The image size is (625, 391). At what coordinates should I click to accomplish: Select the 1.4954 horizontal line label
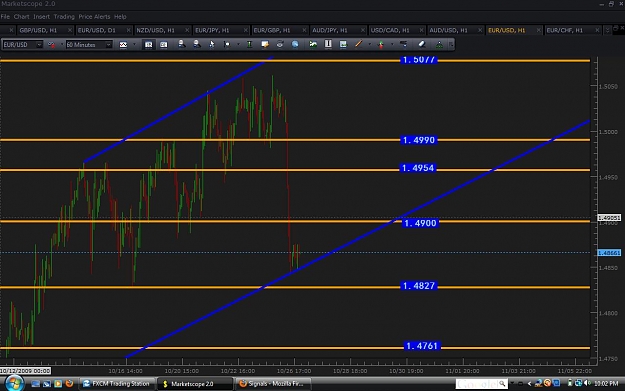[x=418, y=168]
